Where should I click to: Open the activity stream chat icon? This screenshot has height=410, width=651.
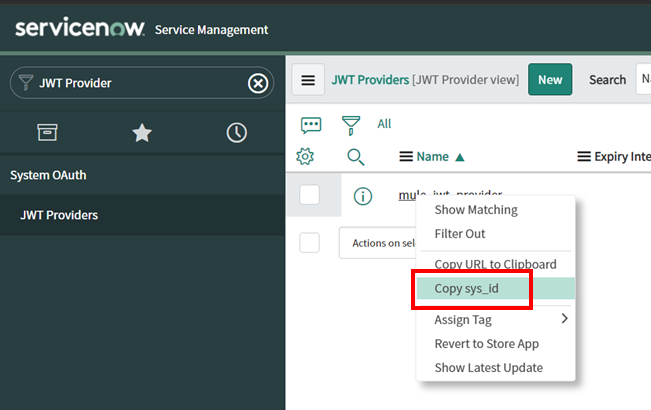pyautogui.click(x=311, y=124)
